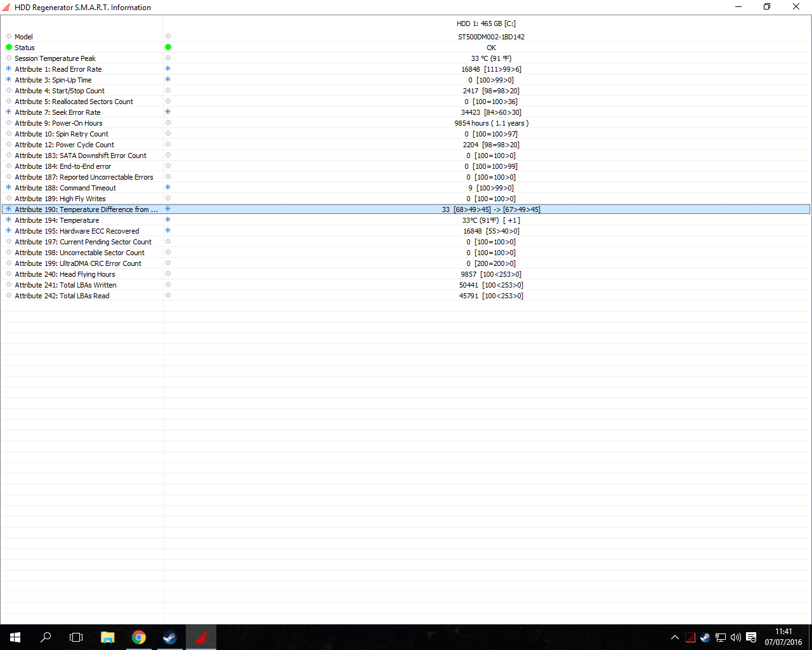The image size is (812, 650).
Task: Click the 9854 hours value
Action: coord(491,123)
